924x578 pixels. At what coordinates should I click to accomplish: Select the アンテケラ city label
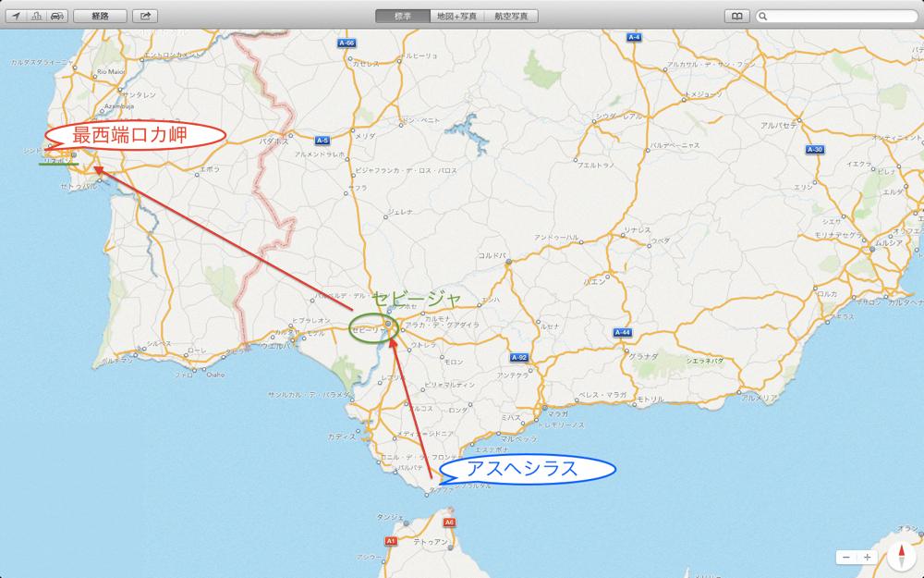[x=513, y=375]
